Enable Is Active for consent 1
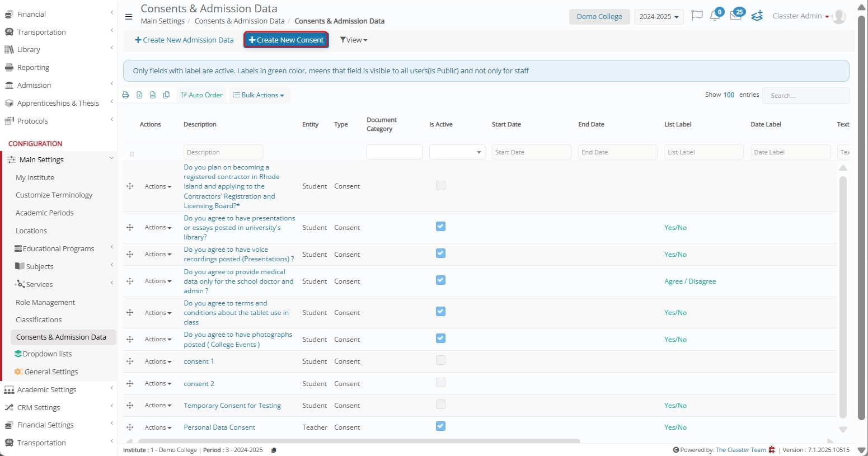This screenshot has height=456, width=868. pos(440,360)
